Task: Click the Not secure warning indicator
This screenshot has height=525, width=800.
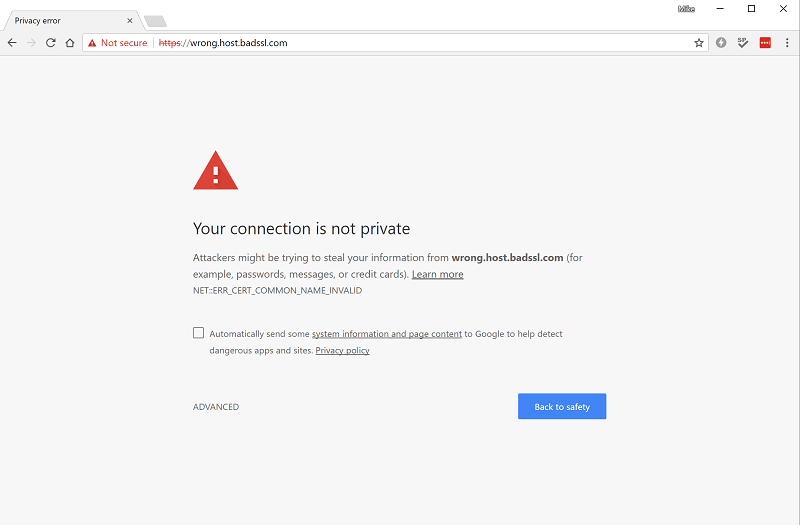Action: click(117, 43)
